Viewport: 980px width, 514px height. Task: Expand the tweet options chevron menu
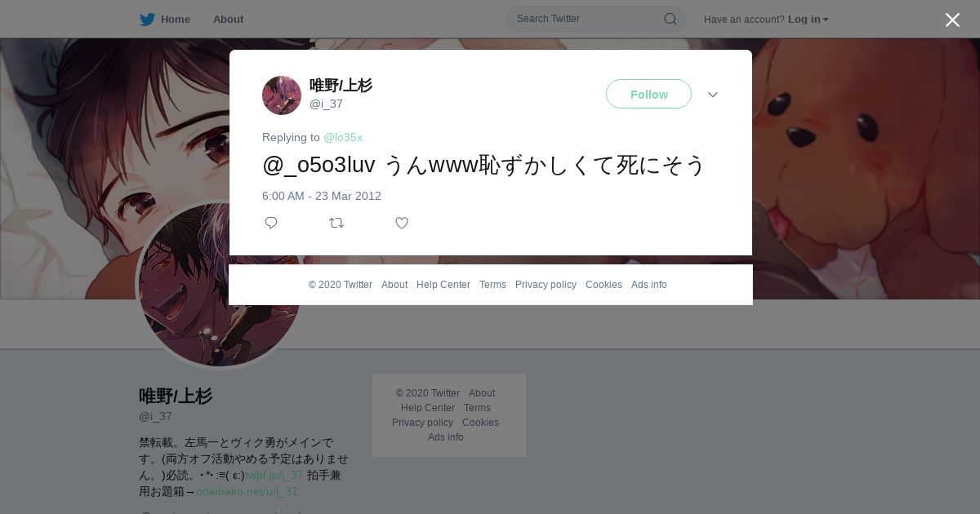(x=713, y=95)
